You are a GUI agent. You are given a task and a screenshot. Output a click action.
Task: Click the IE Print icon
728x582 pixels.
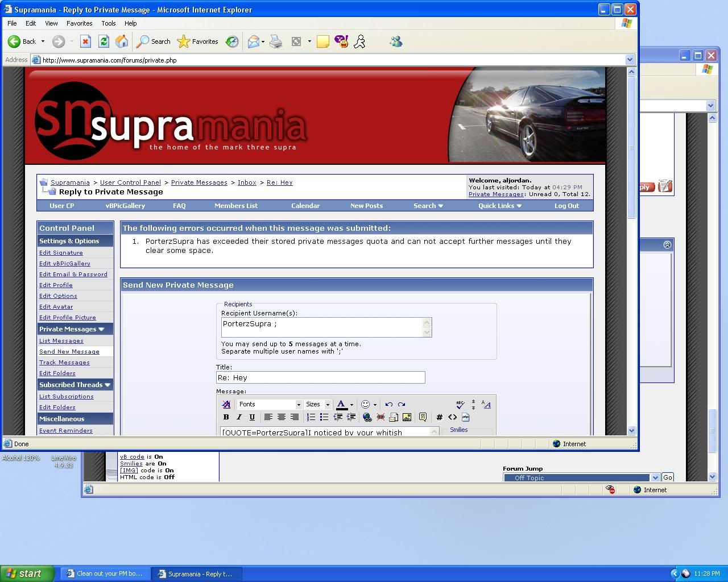276,41
